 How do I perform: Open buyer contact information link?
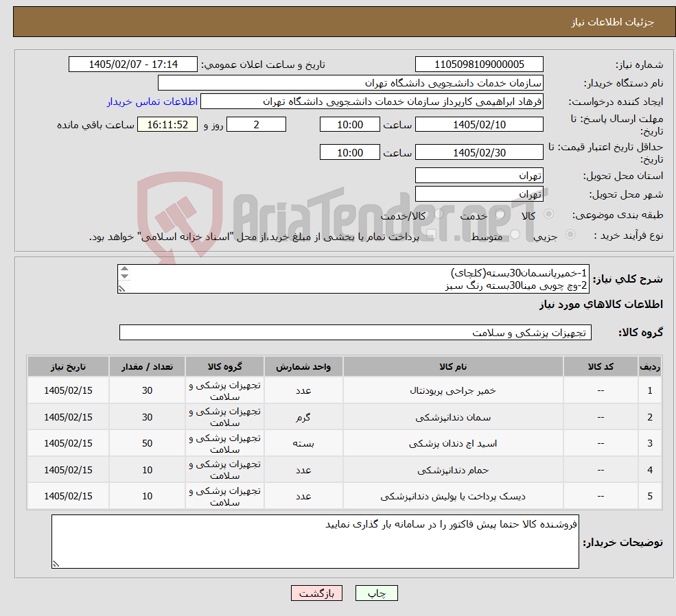tap(152, 102)
